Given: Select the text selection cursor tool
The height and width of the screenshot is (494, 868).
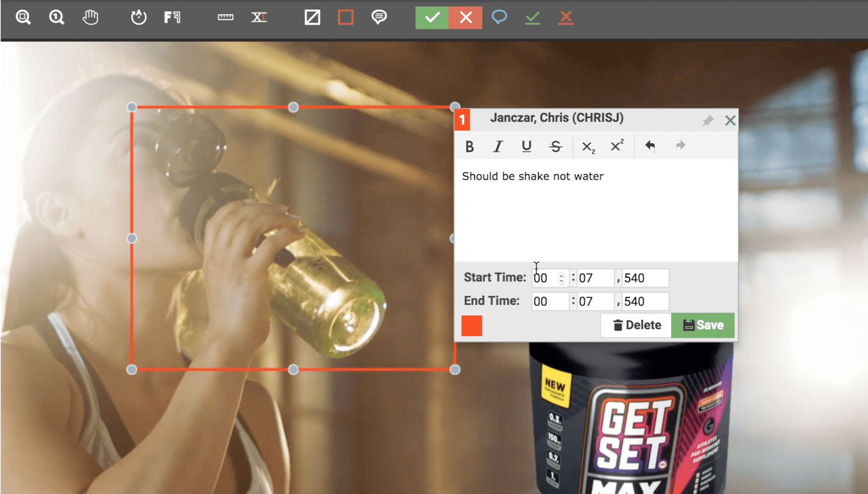Looking at the screenshot, I should 259,17.
